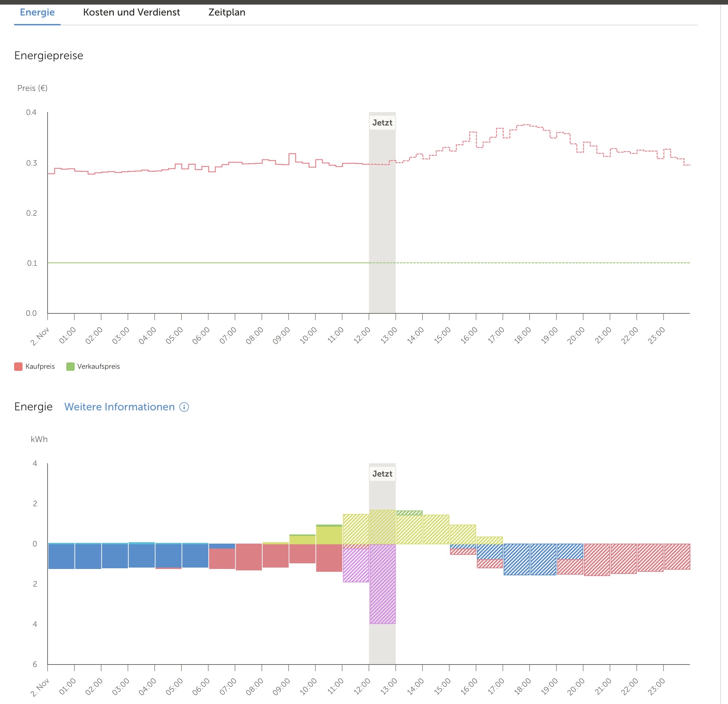Click info circle icon beside Weitere Informationen

coord(184,407)
